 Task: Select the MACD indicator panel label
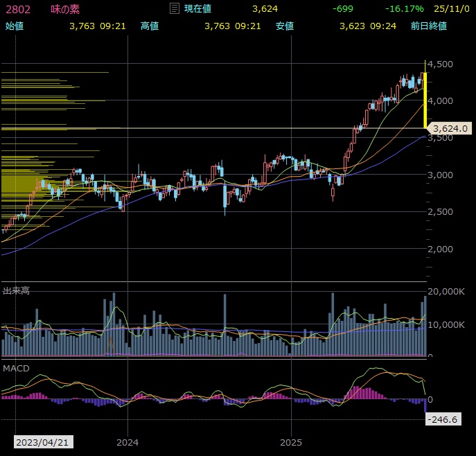point(17,368)
